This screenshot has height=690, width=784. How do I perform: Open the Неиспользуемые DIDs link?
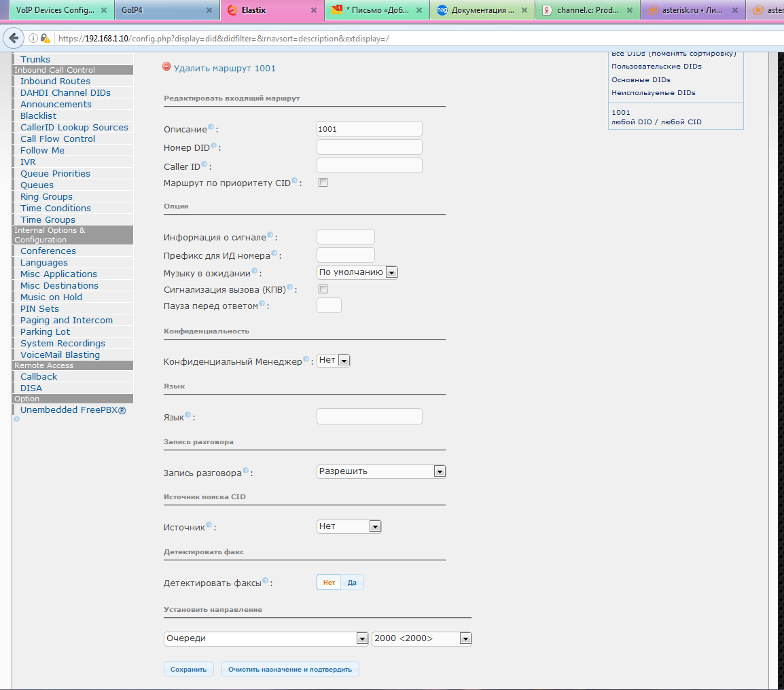click(653, 92)
